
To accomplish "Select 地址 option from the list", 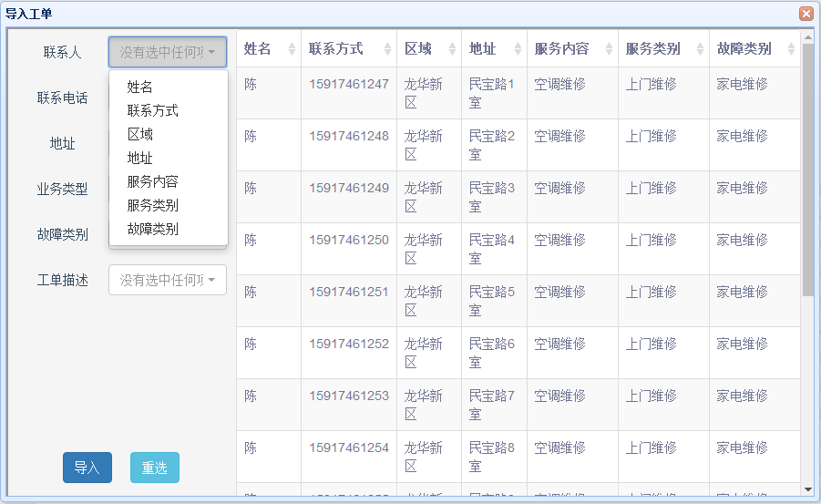I will (x=140, y=158).
